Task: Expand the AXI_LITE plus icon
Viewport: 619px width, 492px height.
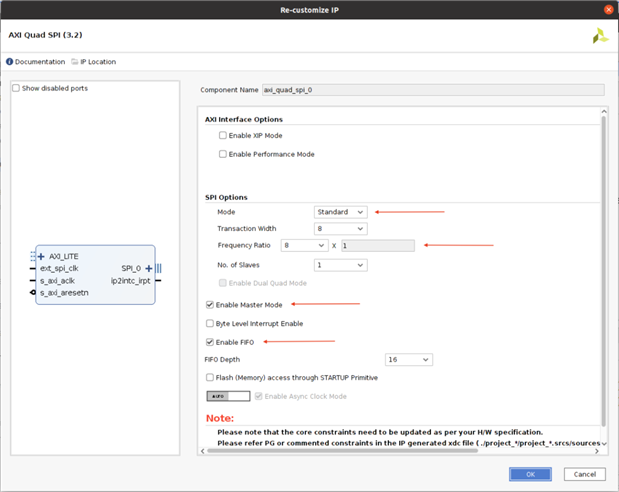Action: pos(41,256)
